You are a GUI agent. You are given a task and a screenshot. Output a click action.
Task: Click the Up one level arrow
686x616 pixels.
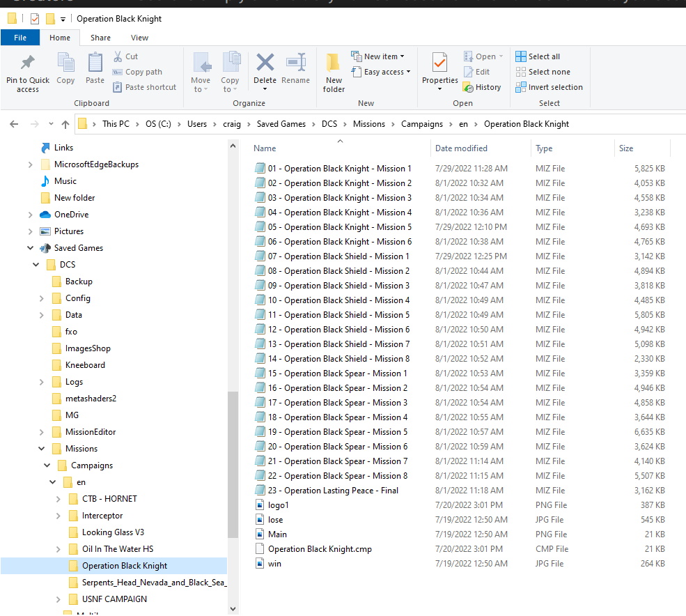click(x=65, y=124)
